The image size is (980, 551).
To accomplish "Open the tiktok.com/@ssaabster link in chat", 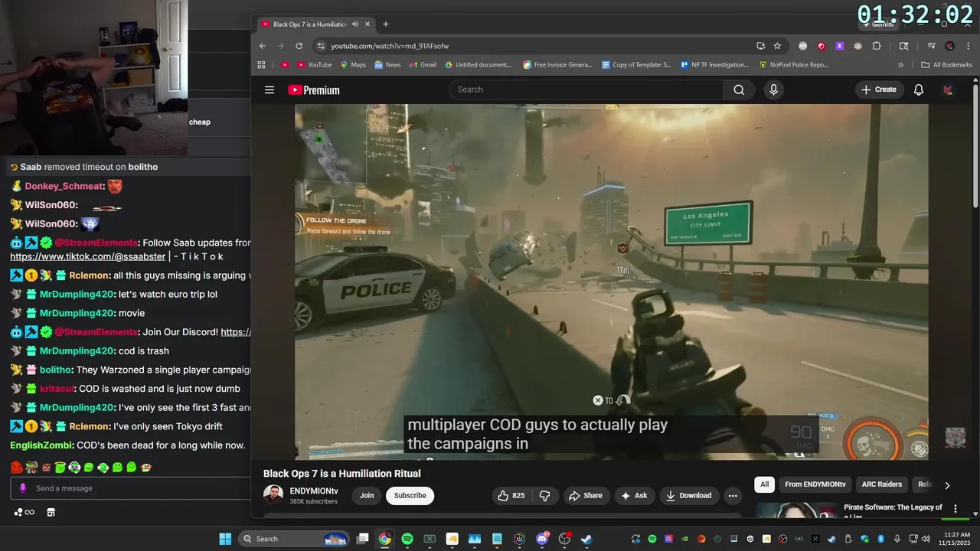I will pos(87,257).
